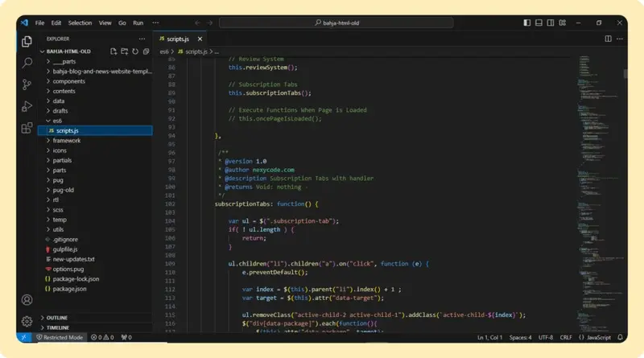The image size is (644, 358).
Task: Click the Go Back arrow
Action: click(197, 23)
